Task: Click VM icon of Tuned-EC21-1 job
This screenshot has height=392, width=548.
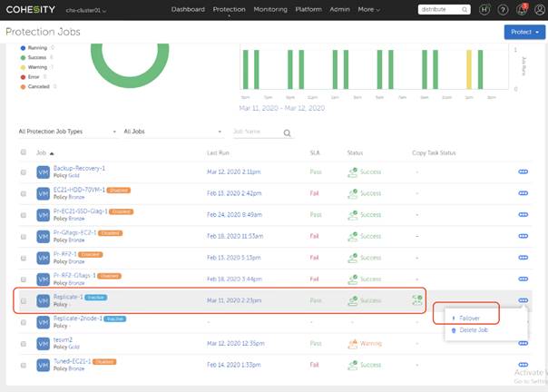Action: [43, 366]
